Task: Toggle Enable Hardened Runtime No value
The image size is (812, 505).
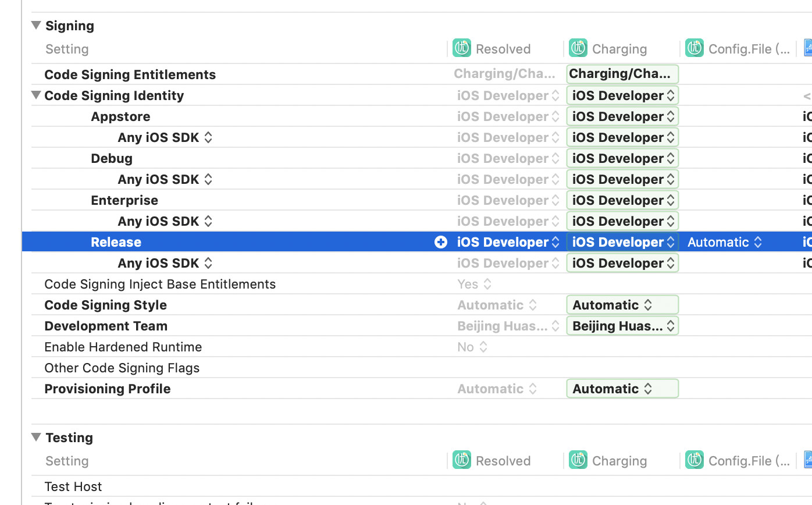Action: tap(472, 347)
